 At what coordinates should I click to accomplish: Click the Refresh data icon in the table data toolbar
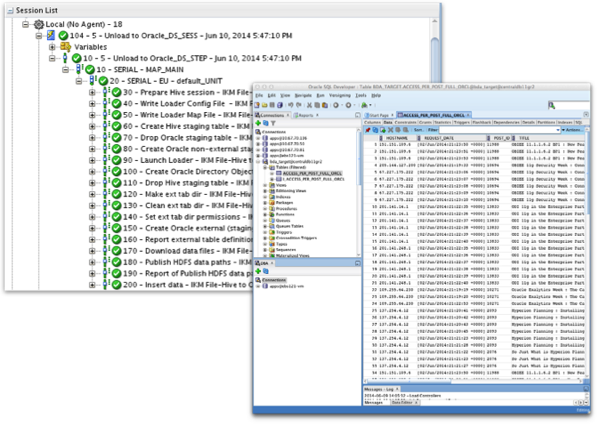click(375, 130)
